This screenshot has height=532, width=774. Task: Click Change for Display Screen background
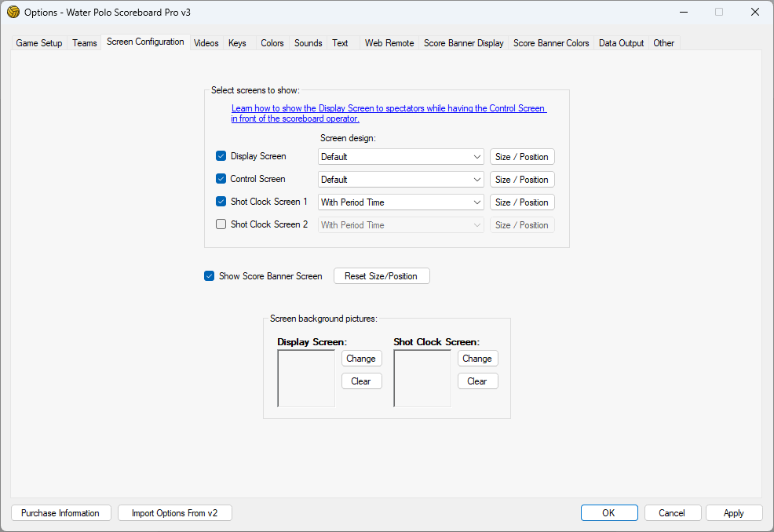(x=361, y=359)
